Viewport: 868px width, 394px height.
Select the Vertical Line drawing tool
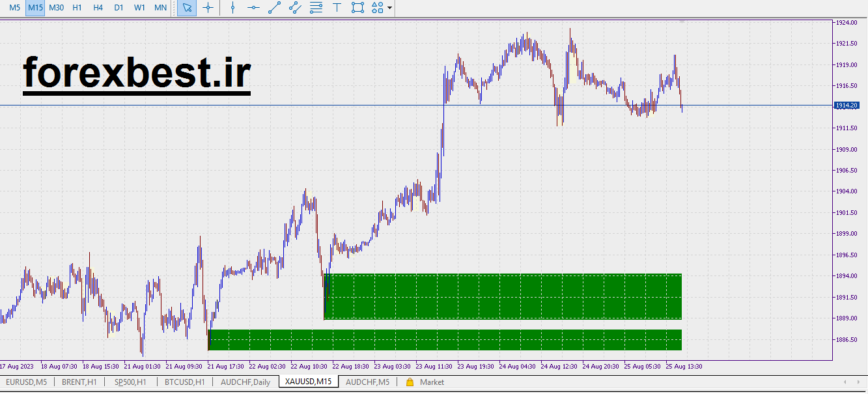click(x=232, y=8)
